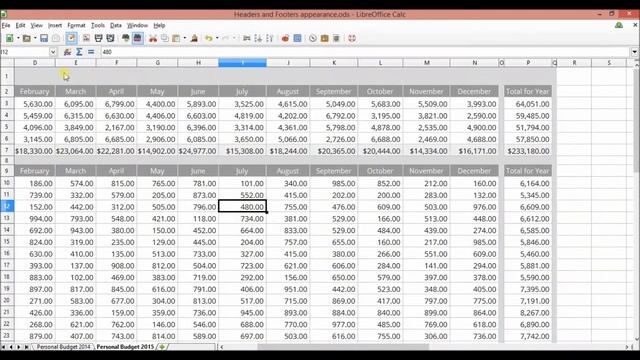Open the Window menu
Image resolution: width=640 pixels, height=360 pixels.
137,25
